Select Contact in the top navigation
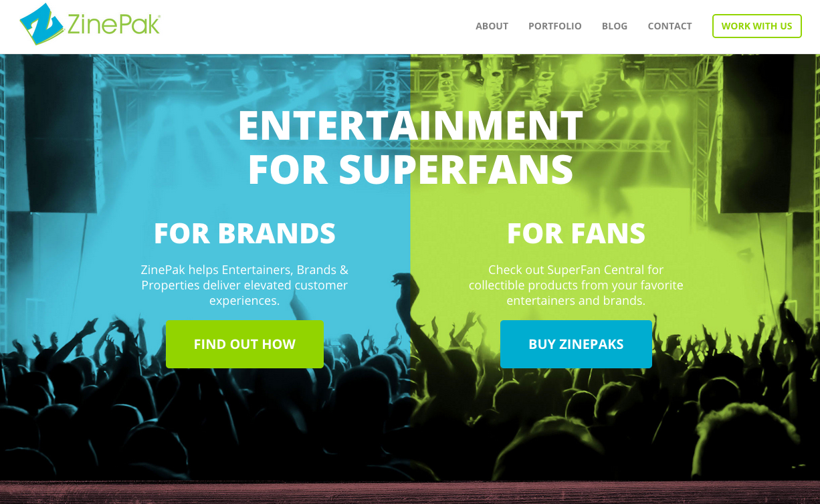Screen dimensions: 820x504 point(670,26)
